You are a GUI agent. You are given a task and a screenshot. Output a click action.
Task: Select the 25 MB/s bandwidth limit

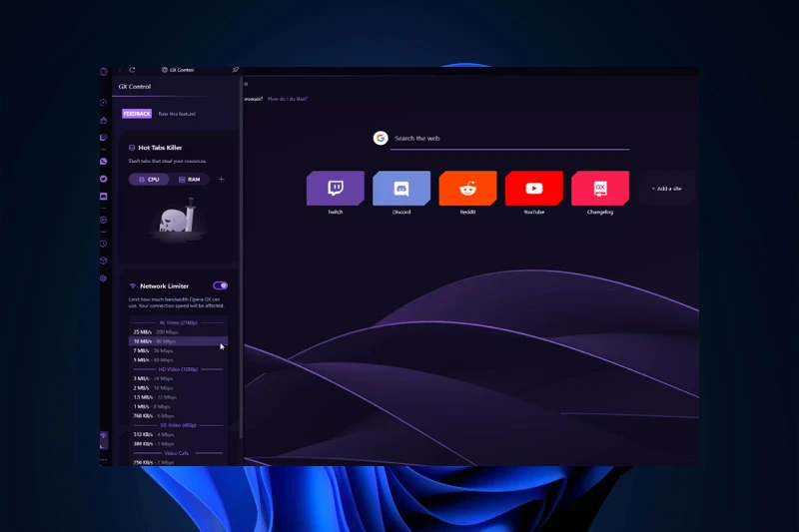pyautogui.click(x=179, y=332)
